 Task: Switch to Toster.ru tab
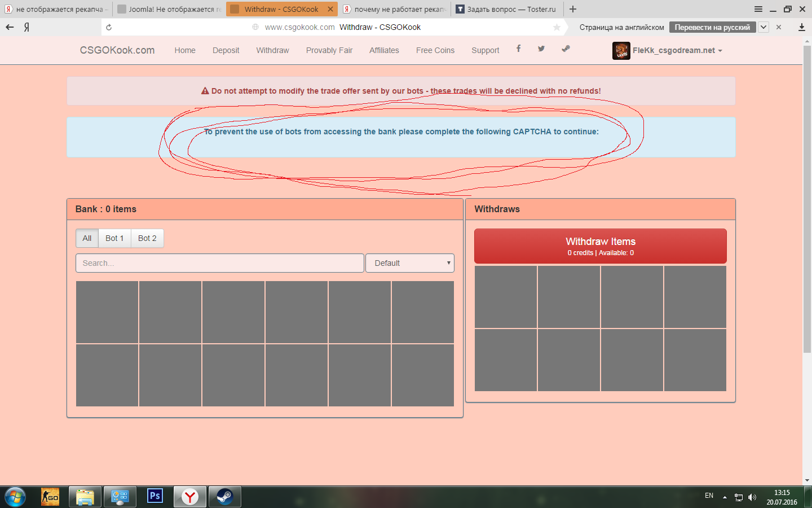click(x=507, y=9)
